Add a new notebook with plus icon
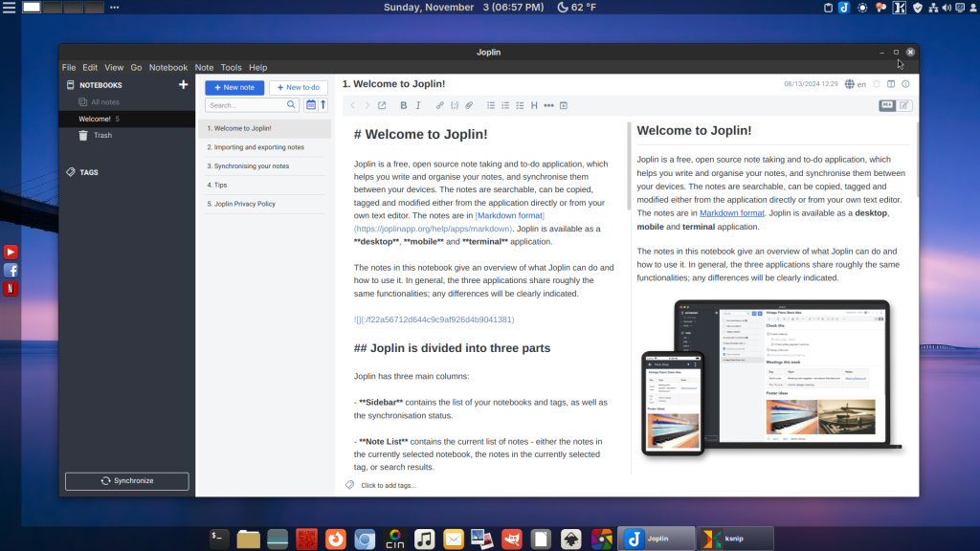The image size is (980, 551). pyautogui.click(x=184, y=85)
